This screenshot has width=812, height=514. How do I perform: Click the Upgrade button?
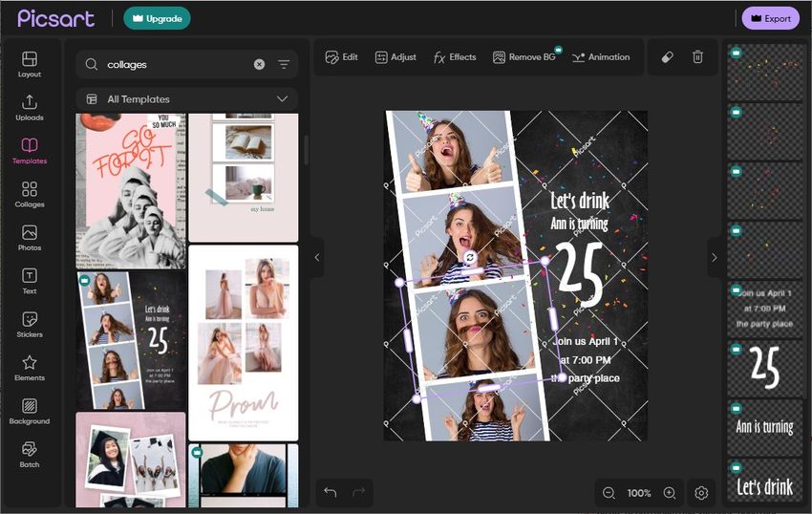point(157,18)
